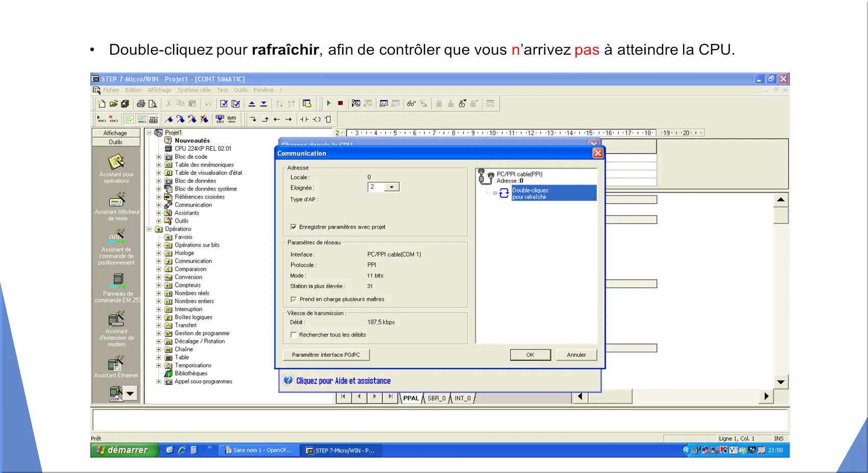Image resolution: width=868 pixels, height=473 pixels.
Task: Click the Affichage navigation bar button
Action: coord(116,133)
